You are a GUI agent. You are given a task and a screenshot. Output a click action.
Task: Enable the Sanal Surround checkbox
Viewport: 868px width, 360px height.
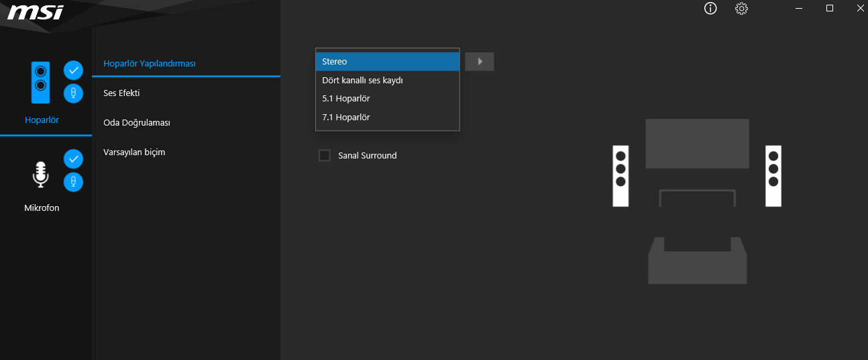pyautogui.click(x=325, y=156)
